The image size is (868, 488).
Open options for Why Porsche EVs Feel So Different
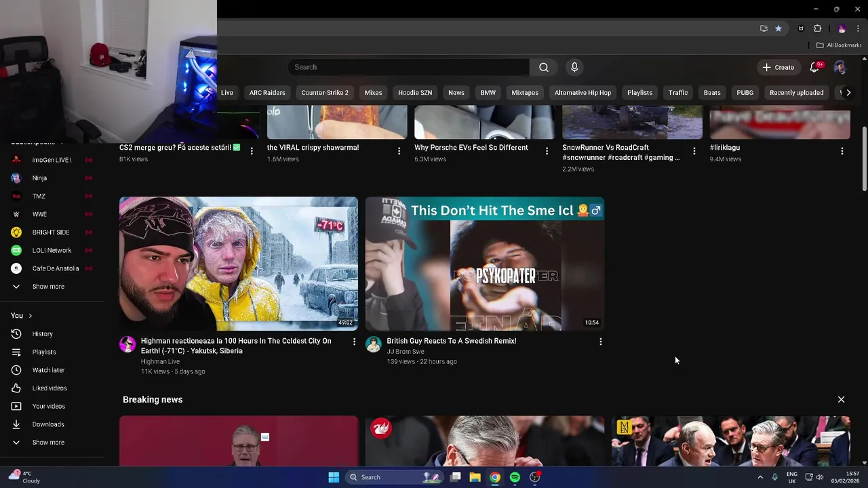[x=547, y=151]
